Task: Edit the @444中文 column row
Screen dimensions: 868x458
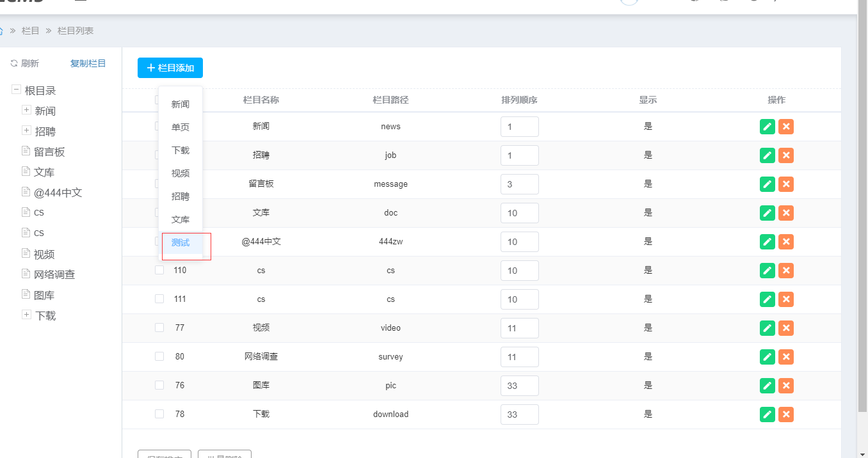Action: tap(768, 242)
